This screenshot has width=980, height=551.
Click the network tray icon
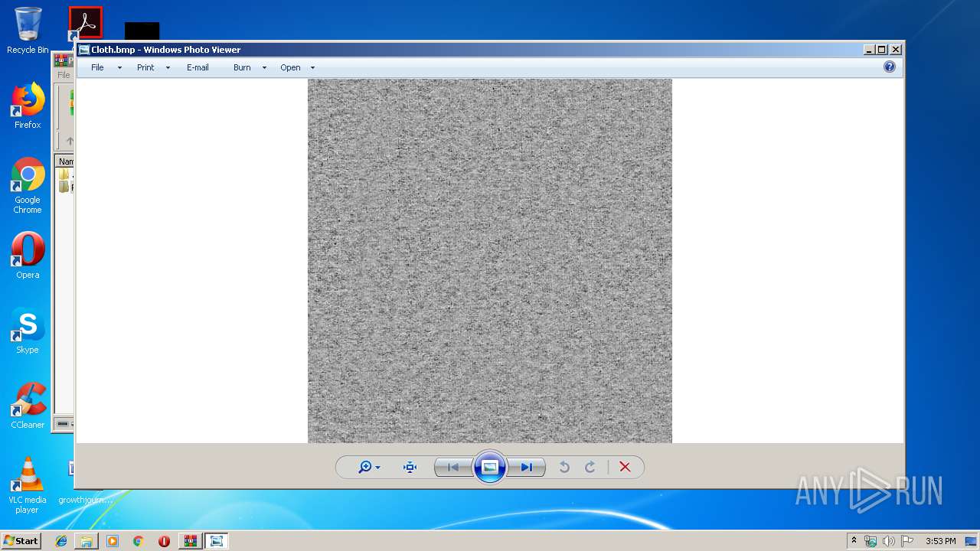pos(871,541)
